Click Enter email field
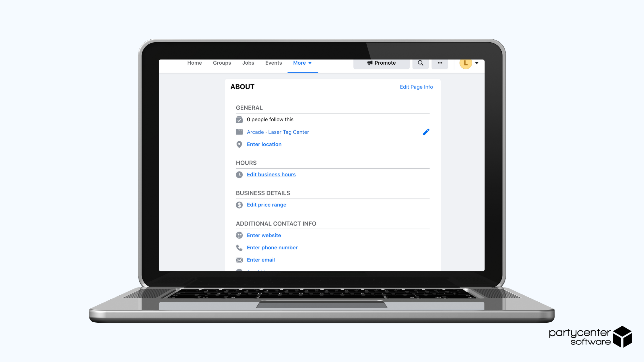 click(261, 259)
